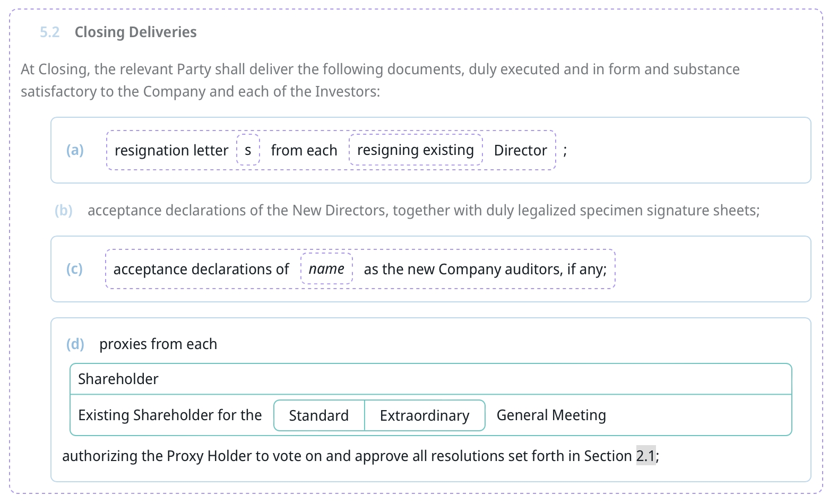Click the (c) clause marker
This screenshot has height=504, width=829.
point(75,269)
